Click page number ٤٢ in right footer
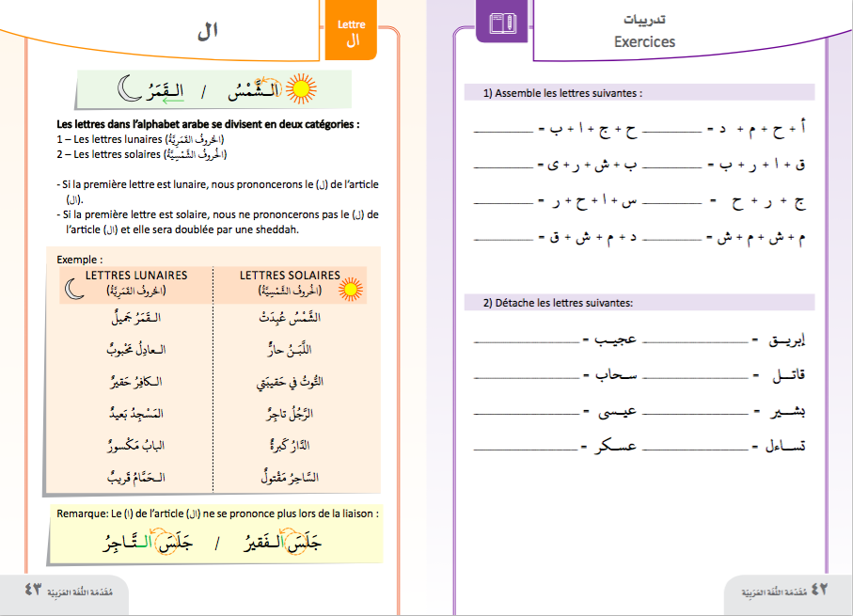 tap(819, 590)
